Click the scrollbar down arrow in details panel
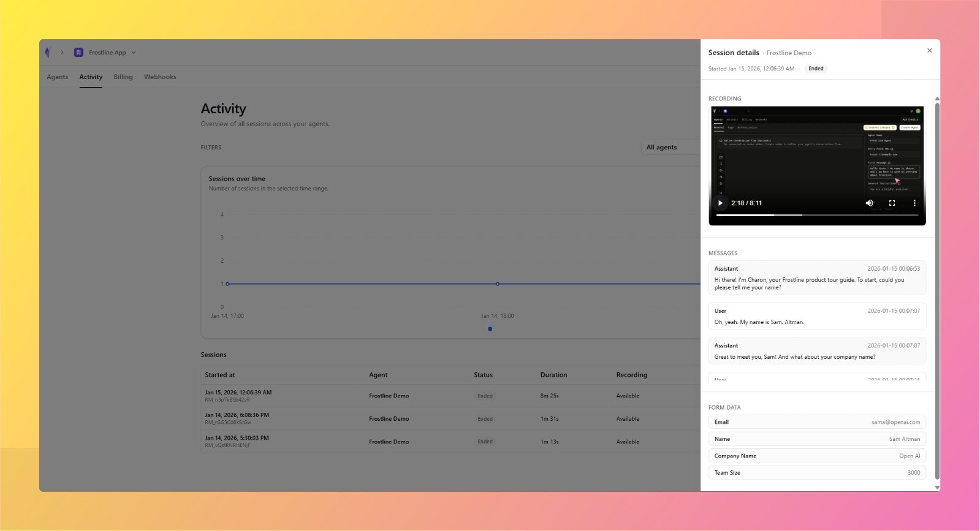The image size is (980, 531). click(936, 488)
